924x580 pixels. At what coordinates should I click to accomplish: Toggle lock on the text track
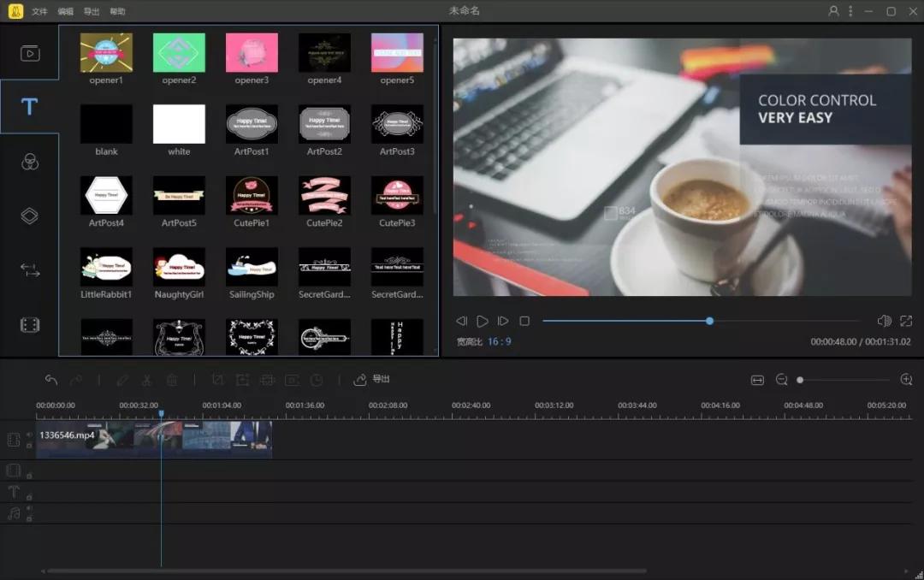29,496
